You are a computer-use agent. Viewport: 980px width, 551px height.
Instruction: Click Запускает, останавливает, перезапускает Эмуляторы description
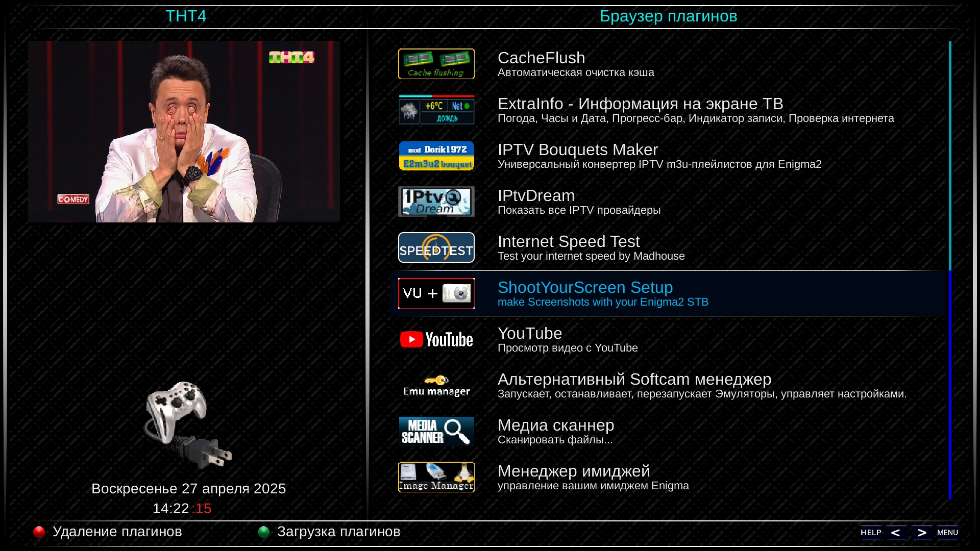(x=702, y=394)
